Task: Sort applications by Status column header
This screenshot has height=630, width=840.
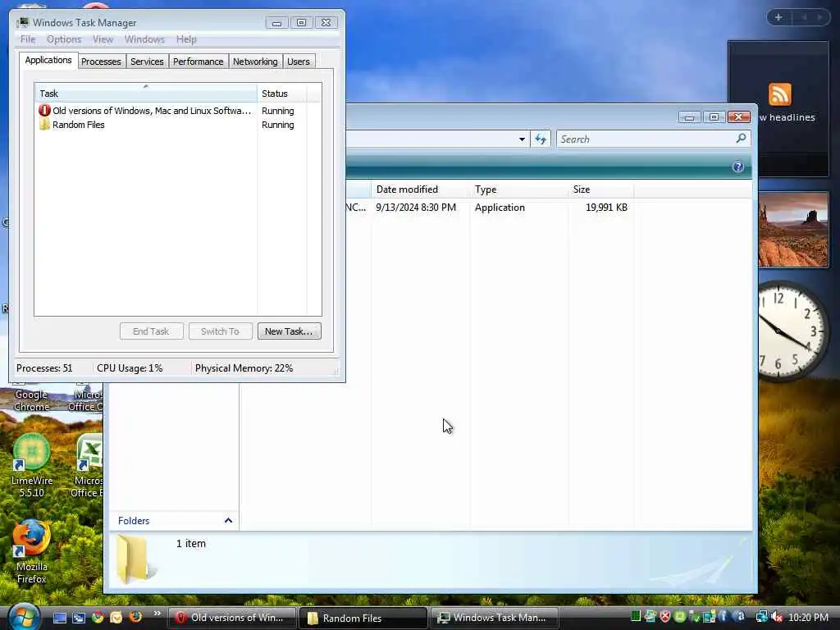Action: [x=282, y=94]
